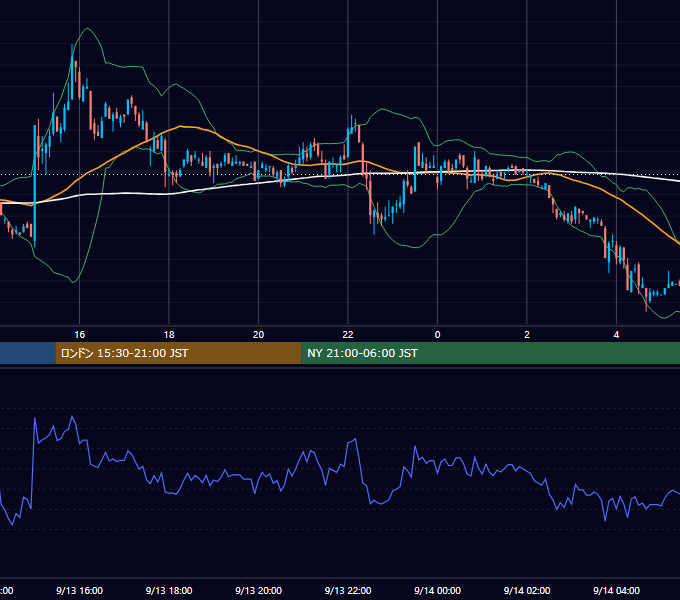Image resolution: width=680 pixels, height=600 pixels.
Task: Click the NY 21:00-06:00 JST session bar
Action: (x=490, y=353)
